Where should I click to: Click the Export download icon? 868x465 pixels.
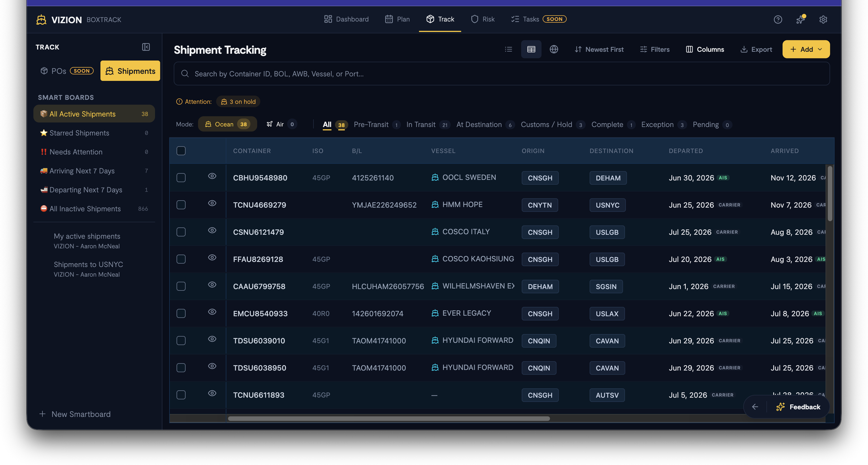coord(744,49)
